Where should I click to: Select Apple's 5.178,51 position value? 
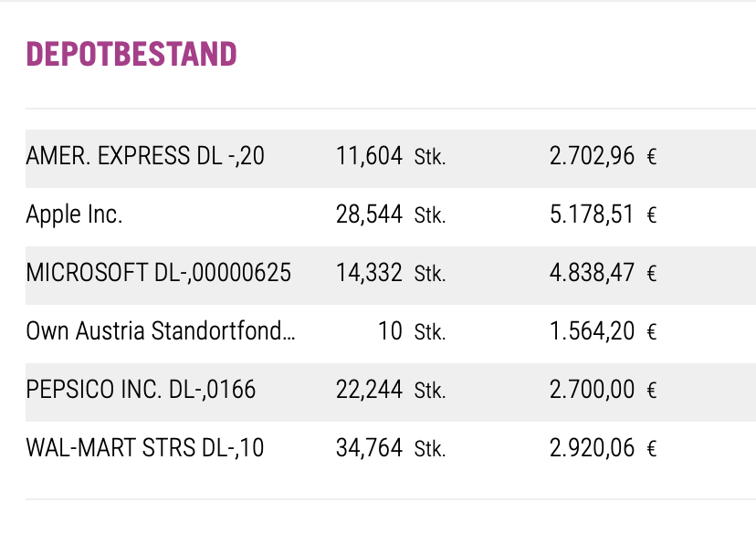(592, 215)
